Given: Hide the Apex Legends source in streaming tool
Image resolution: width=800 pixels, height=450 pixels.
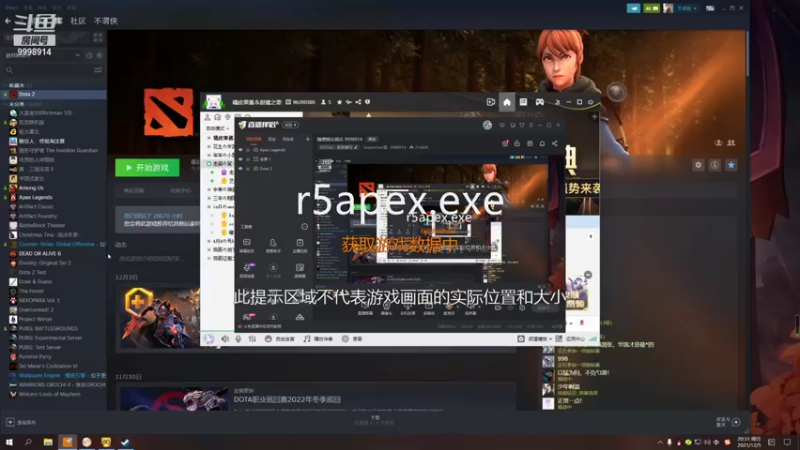Looking at the screenshot, I should [x=240, y=150].
